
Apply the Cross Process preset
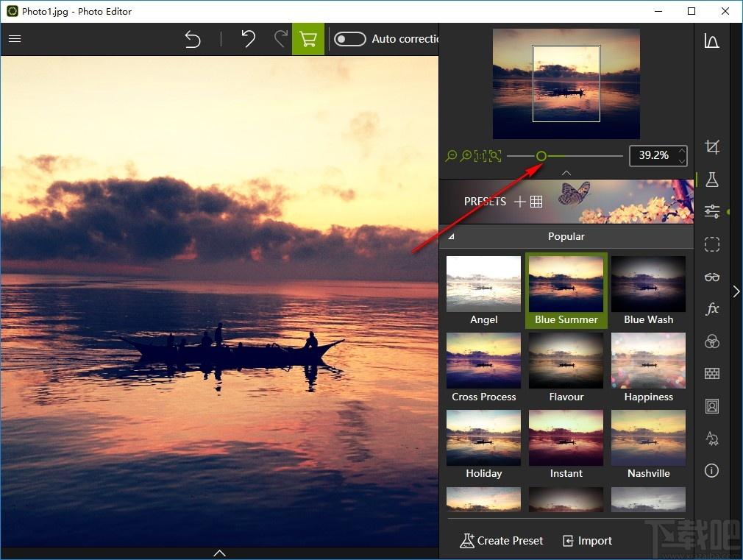(483, 368)
